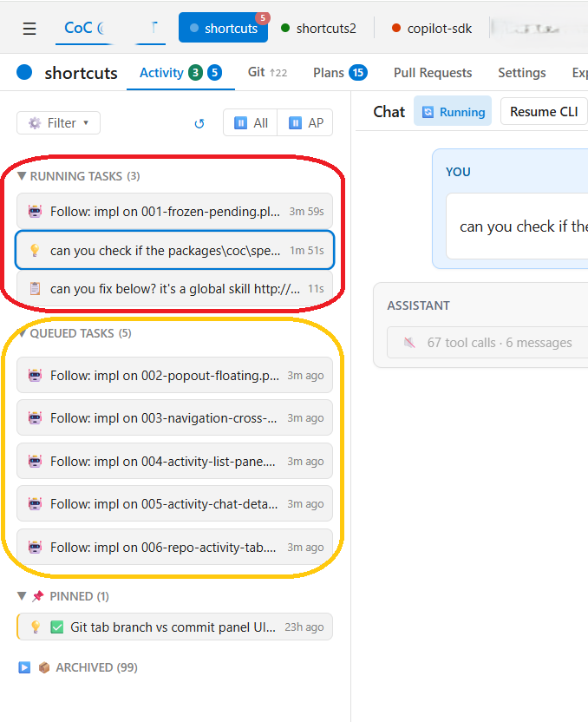The image size is (588, 722).
Task: Click the YOU label
Action: [458, 172]
